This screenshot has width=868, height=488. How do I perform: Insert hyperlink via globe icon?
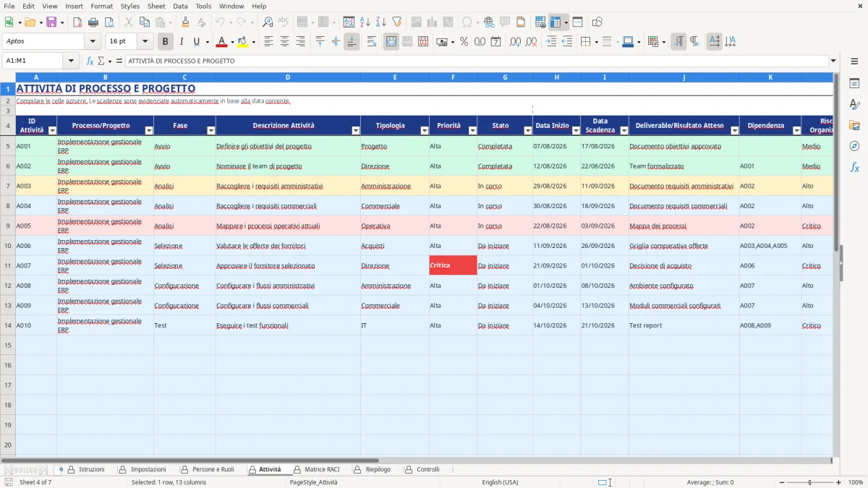(x=489, y=22)
